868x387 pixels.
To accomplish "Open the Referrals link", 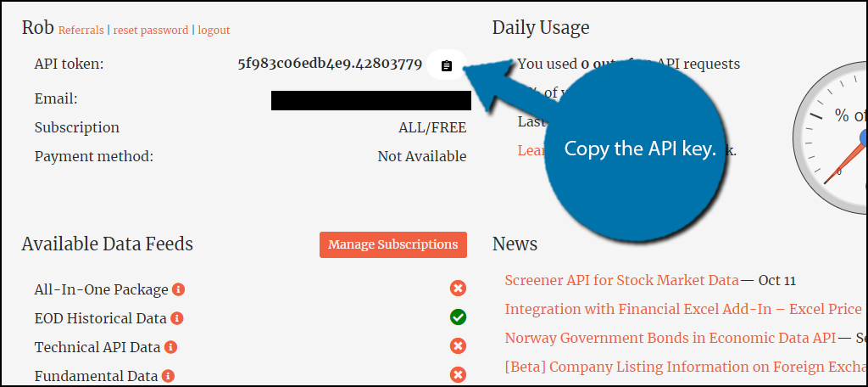I will coord(81,30).
